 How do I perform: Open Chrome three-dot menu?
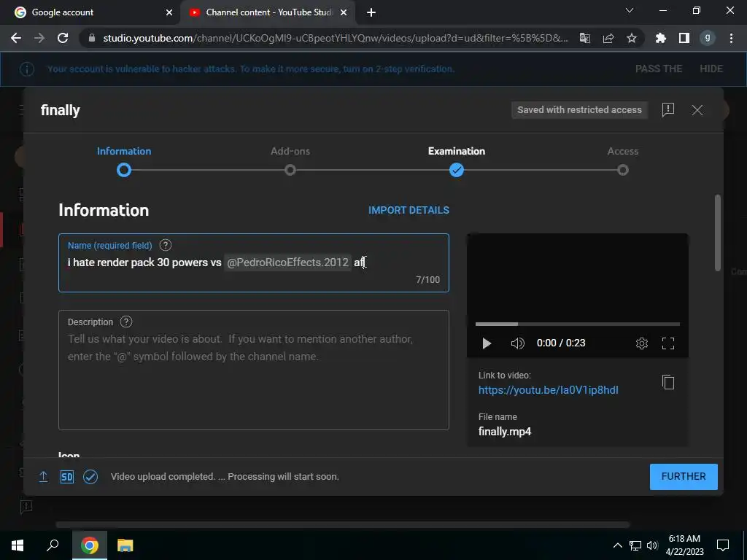click(x=731, y=38)
